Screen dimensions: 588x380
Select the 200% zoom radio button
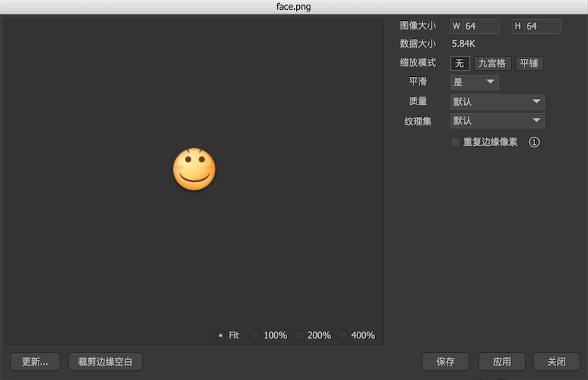pos(299,335)
